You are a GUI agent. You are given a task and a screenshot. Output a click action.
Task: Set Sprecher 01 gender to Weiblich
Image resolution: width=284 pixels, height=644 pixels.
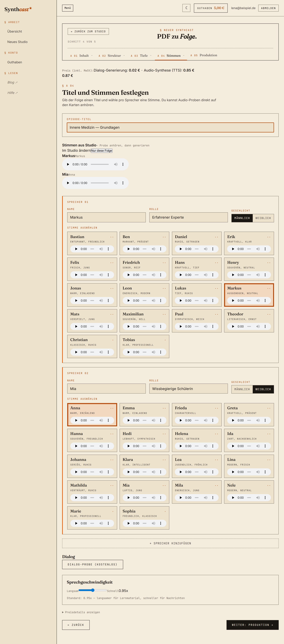click(263, 218)
